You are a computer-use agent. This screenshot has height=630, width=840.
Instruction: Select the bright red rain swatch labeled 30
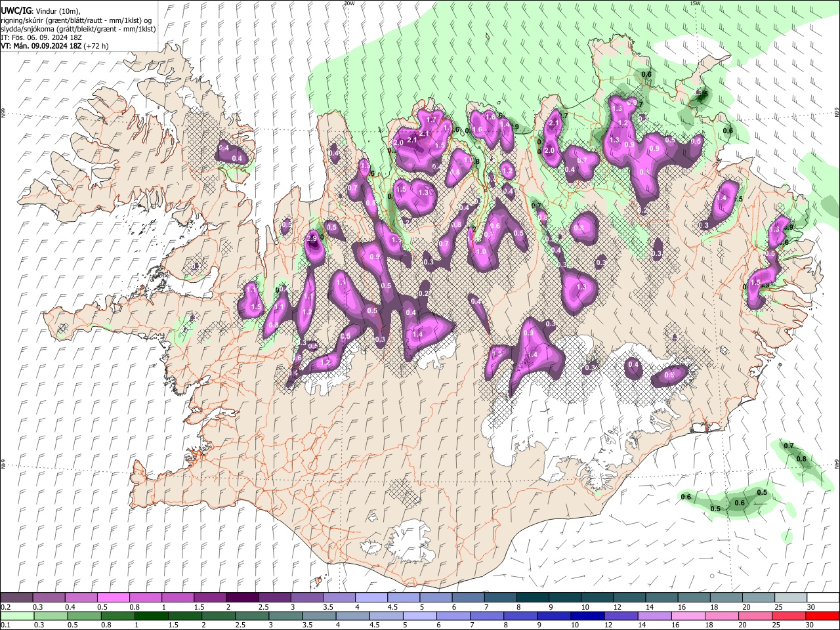click(x=822, y=616)
